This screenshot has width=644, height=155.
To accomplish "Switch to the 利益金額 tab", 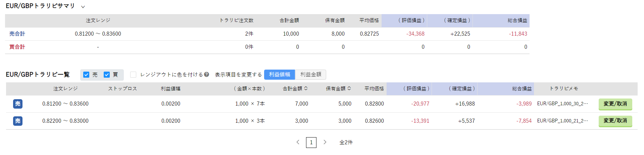I will click(311, 75).
